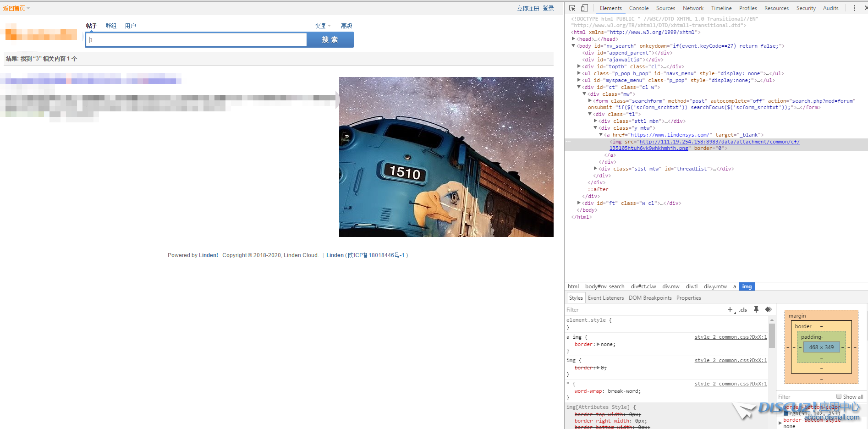Click the word-wrap: break-word declaration

click(x=608, y=391)
